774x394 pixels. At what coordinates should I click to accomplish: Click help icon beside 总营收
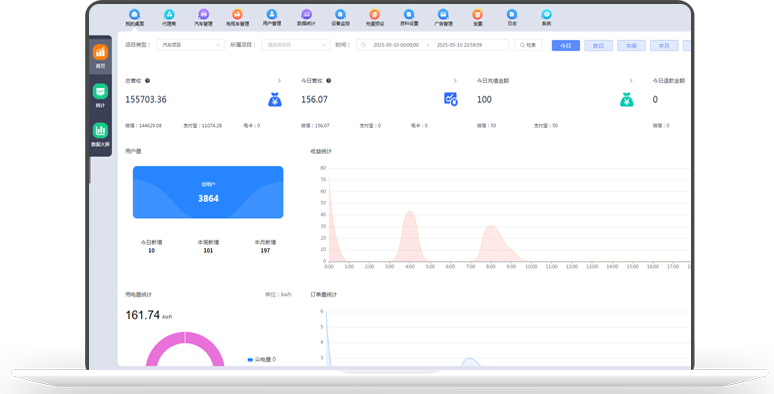(x=148, y=80)
